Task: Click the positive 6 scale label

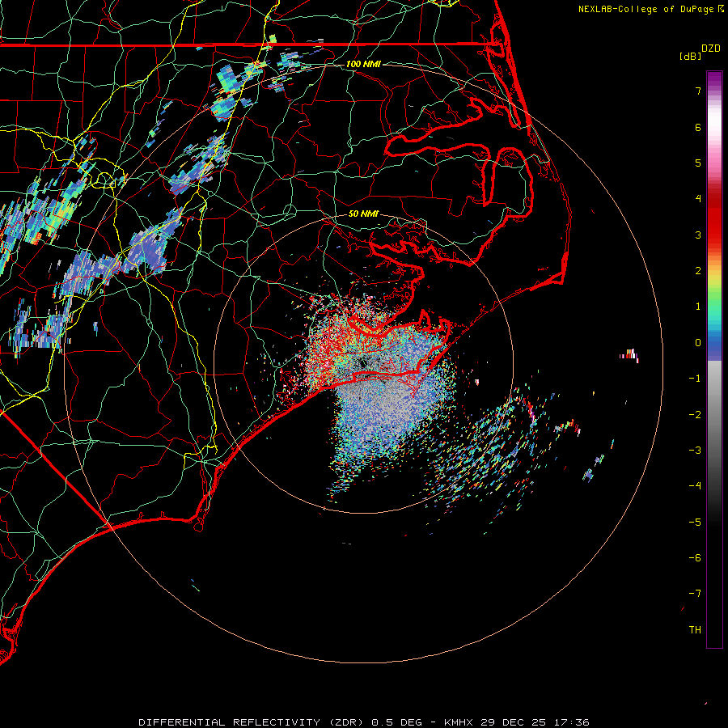Action: (x=698, y=127)
